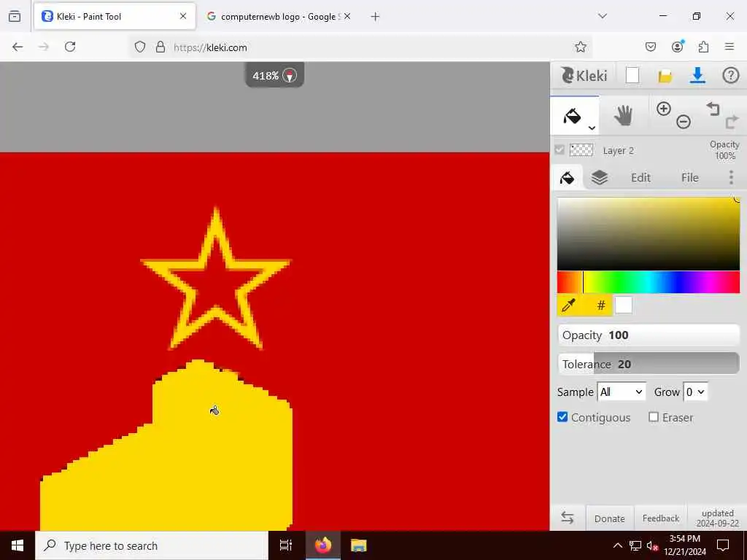This screenshot has width=747, height=560.
Task: Enable the Eraser checkbox
Action: [x=654, y=417]
